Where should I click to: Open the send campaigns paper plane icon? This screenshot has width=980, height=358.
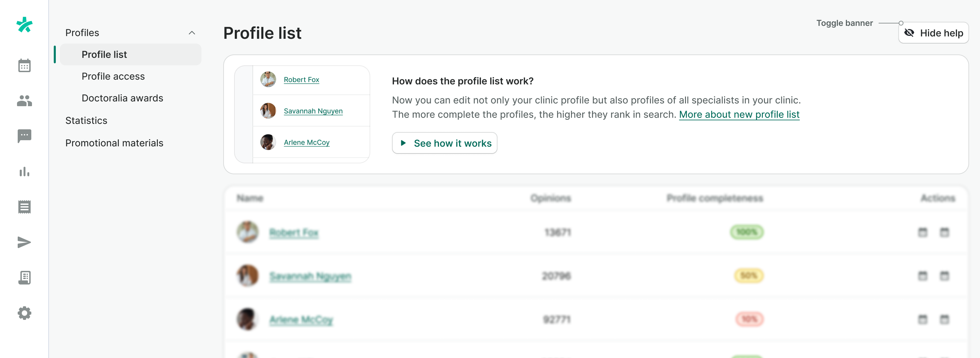tap(24, 242)
